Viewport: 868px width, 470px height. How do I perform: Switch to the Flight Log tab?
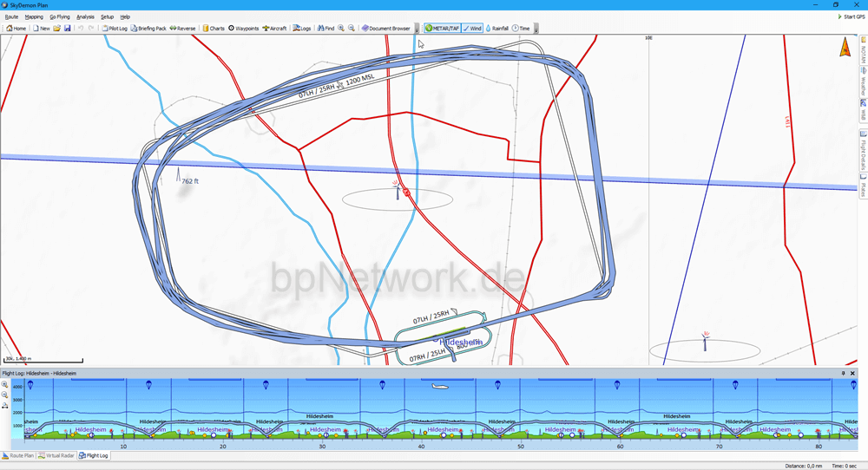pyautogui.click(x=93, y=455)
